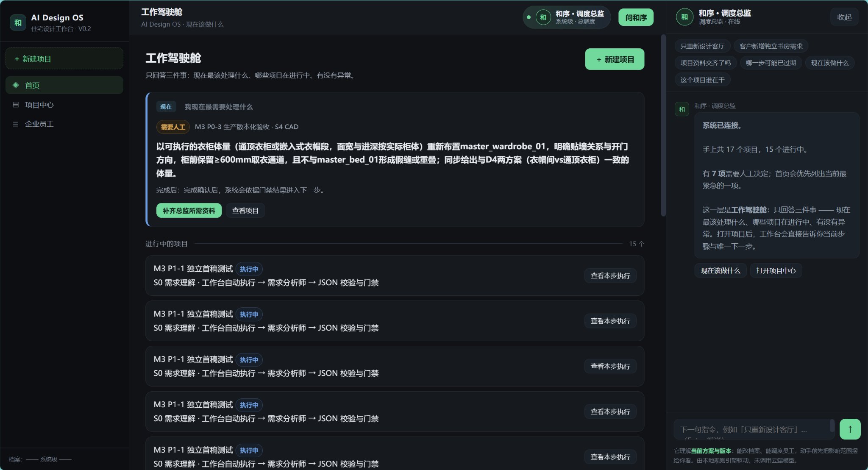Click the green 新建项目 button in main area
Image resolution: width=868 pixels, height=470 pixels.
pyautogui.click(x=615, y=59)
